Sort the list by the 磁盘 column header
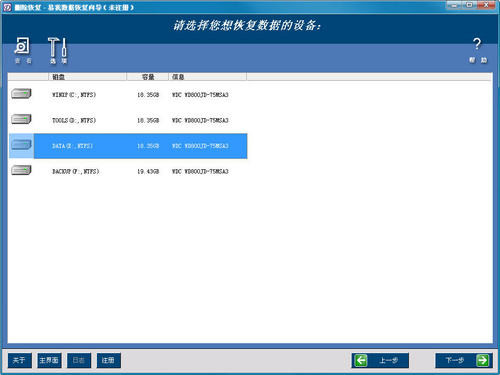 tap(87, 77)
